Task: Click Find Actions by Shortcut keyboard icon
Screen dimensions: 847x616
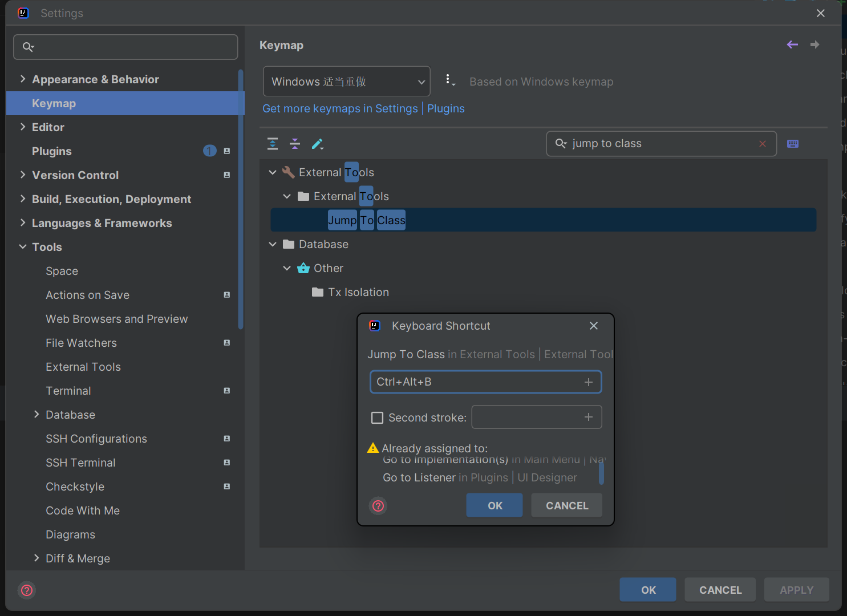Action: [x=793, y=144]
